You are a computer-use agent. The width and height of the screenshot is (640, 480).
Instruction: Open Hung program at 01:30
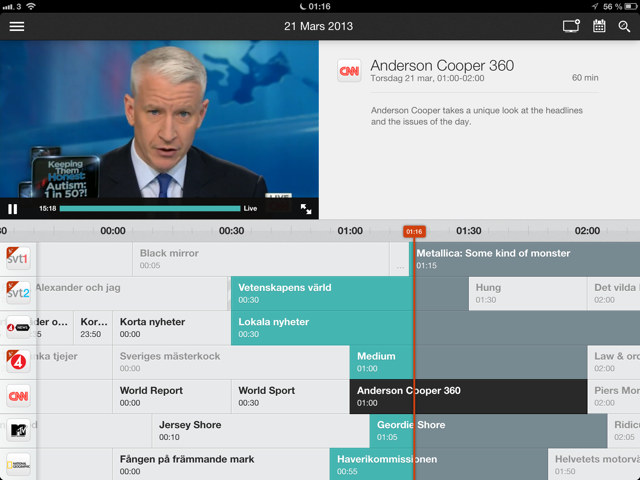click(x=528, y=293)
